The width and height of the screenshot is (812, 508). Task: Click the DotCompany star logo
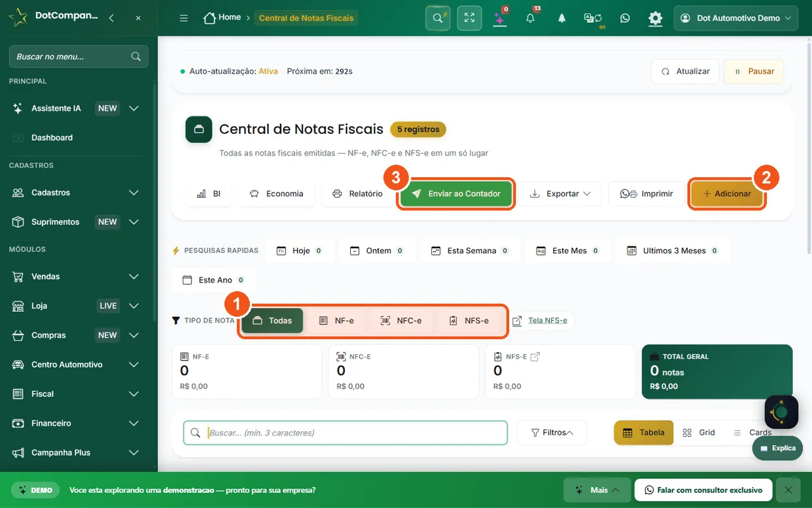[x=18, y=17]
